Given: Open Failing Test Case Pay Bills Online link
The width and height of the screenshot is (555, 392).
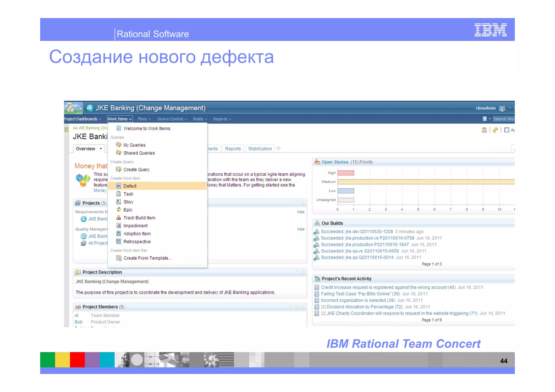Looking at the screenshot, I should coord(360,294).
